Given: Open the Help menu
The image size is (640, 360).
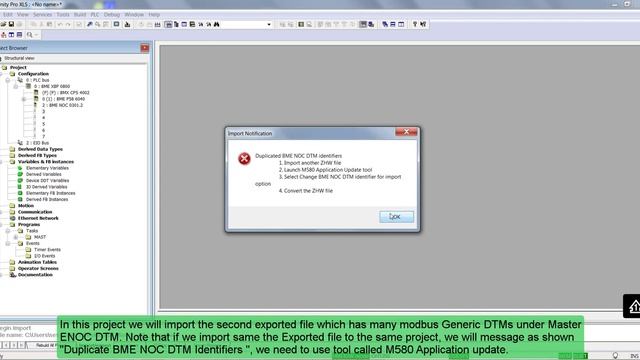Looking at the screenshot, I should coord(154,14).
